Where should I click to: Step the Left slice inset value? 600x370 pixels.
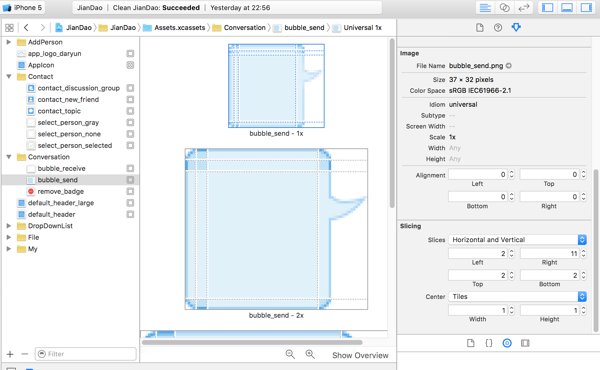(512, 253)
